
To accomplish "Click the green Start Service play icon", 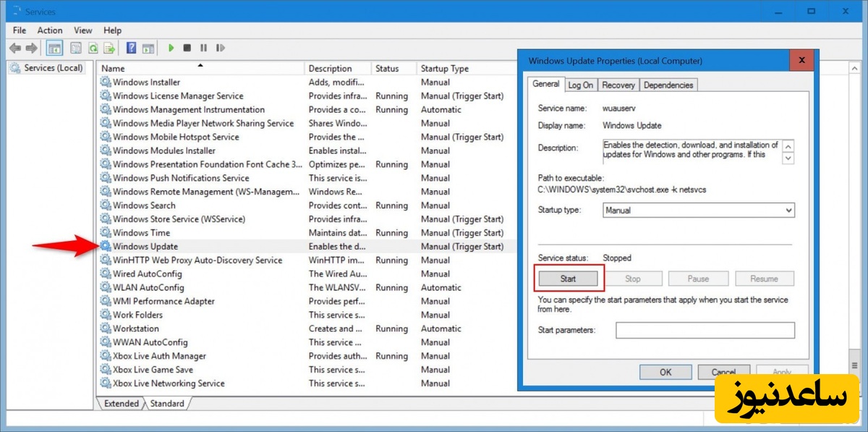I will (x=171, y=48).
